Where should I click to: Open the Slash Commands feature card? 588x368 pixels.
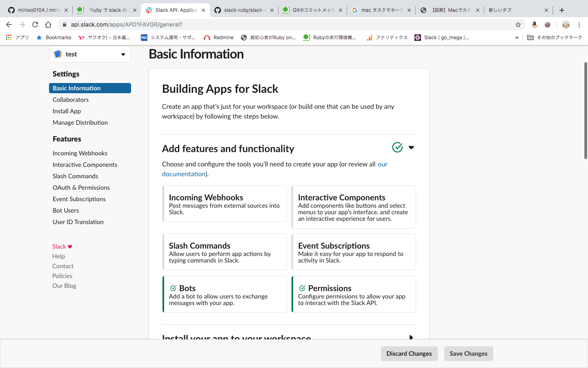[x=225, y=252]
